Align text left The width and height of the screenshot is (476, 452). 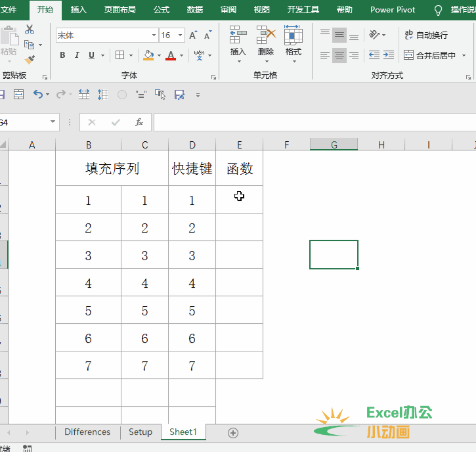pyautogui.click(x=325, y=55)
